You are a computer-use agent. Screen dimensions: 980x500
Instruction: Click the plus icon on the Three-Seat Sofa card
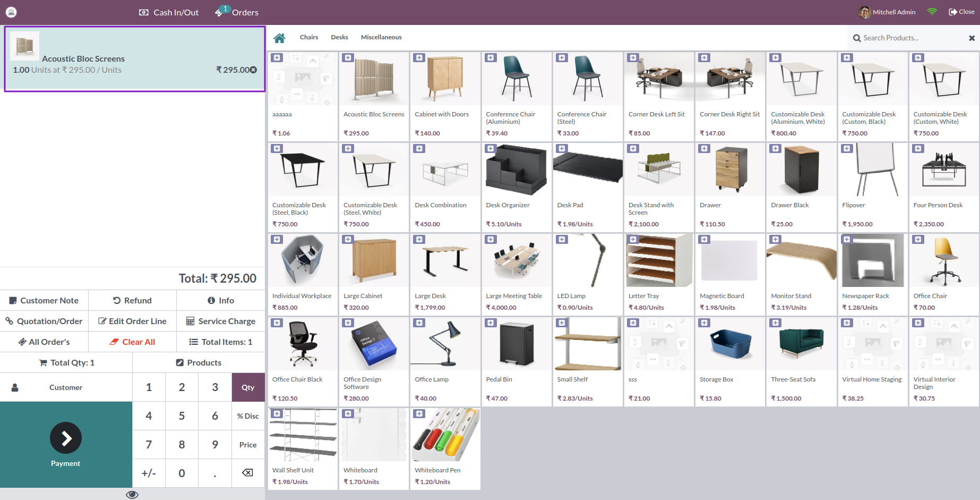point(775,323)
